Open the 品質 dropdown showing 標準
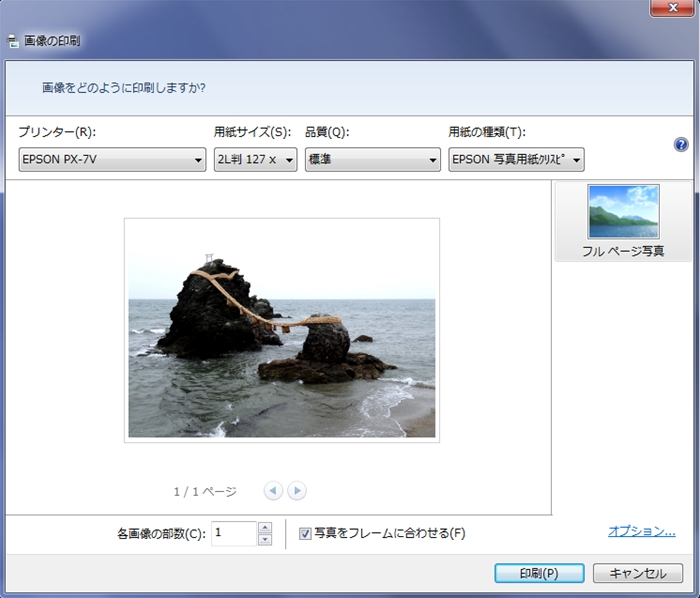700x598 pixels. (373, 159)
